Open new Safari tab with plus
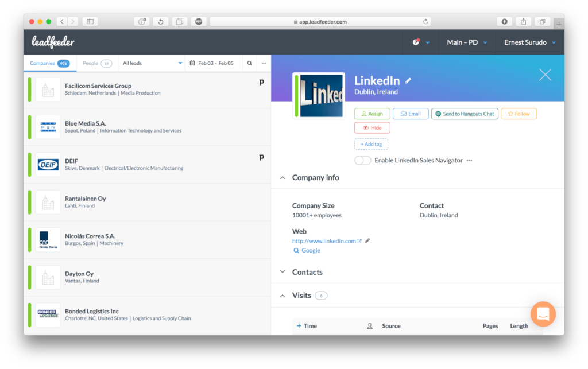The image size is (588, 369). (x=559, y=24)
